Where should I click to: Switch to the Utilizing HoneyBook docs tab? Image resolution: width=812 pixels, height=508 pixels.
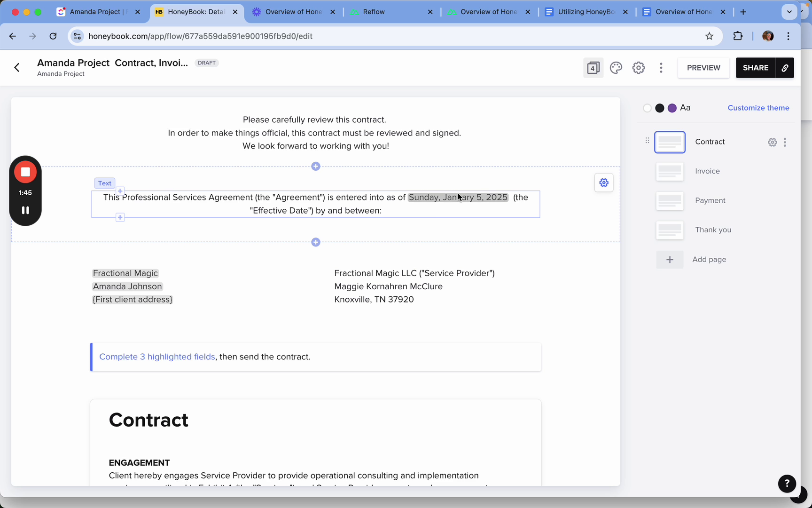click(586, 12)
